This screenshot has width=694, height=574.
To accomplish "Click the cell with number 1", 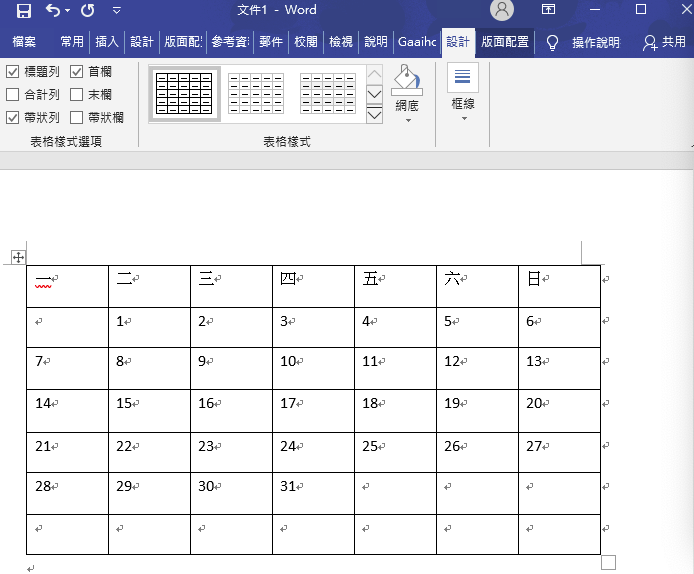I will [x=150, y=327].
